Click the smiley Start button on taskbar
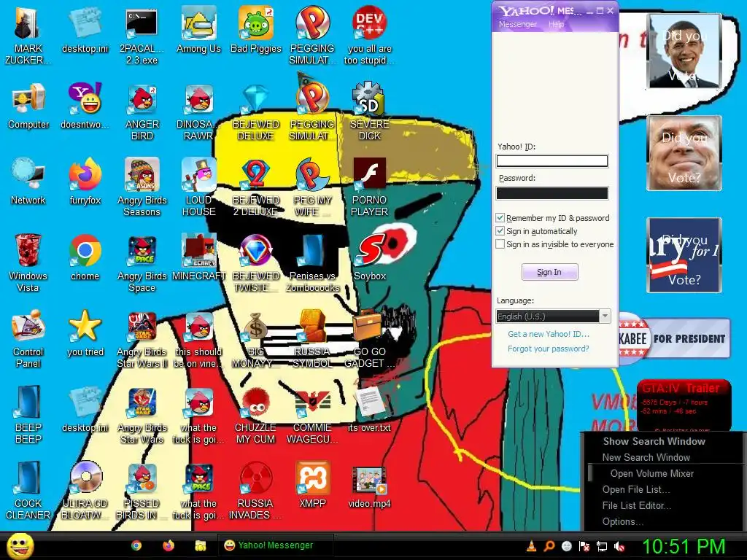Viewport: 747px width, 560px height. coord(20,545)
